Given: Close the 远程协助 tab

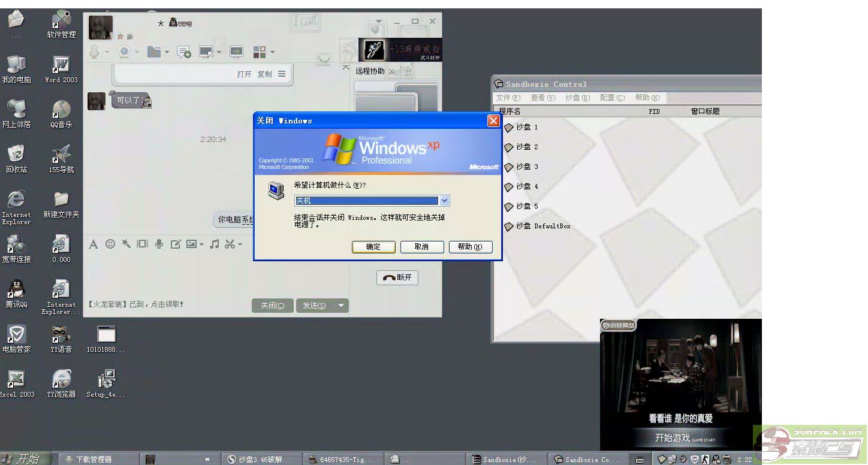Looking at the screenshot, I should point(391,71).
